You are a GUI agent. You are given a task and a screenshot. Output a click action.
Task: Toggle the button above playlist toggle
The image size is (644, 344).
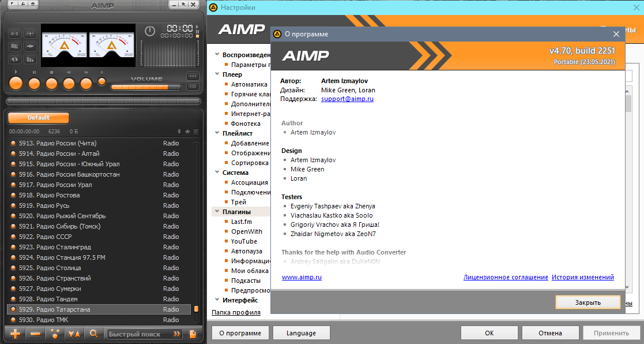(193, 76)
